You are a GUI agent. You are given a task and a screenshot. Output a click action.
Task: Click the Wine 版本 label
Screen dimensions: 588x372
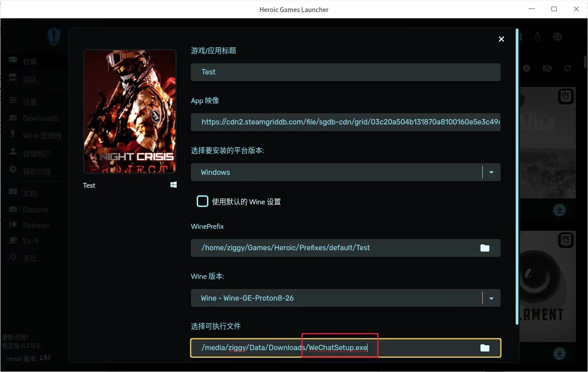click(207, 276)
